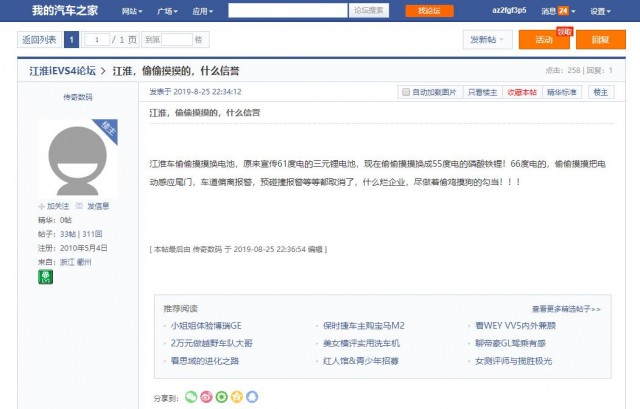Click the 江淮iEVS4论坛 breadcrumb link
Screen dimensions: 640x409
coord(62,71)
